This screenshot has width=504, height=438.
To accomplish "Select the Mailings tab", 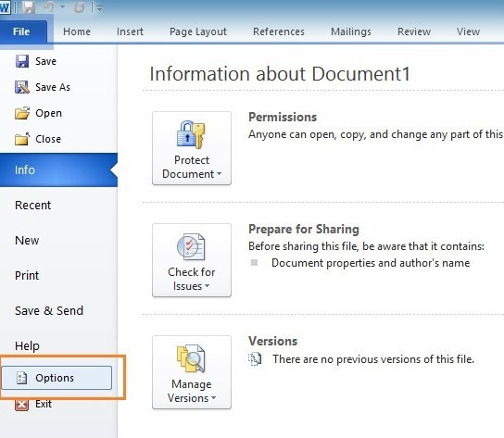I will point(351,31).
